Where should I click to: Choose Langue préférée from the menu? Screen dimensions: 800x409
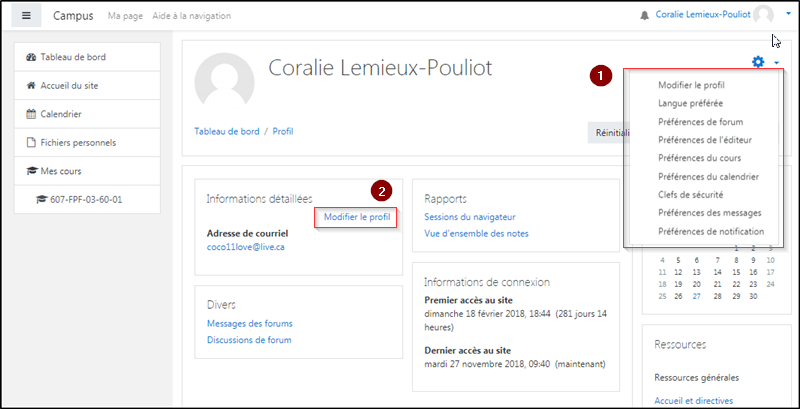(691, 103)
